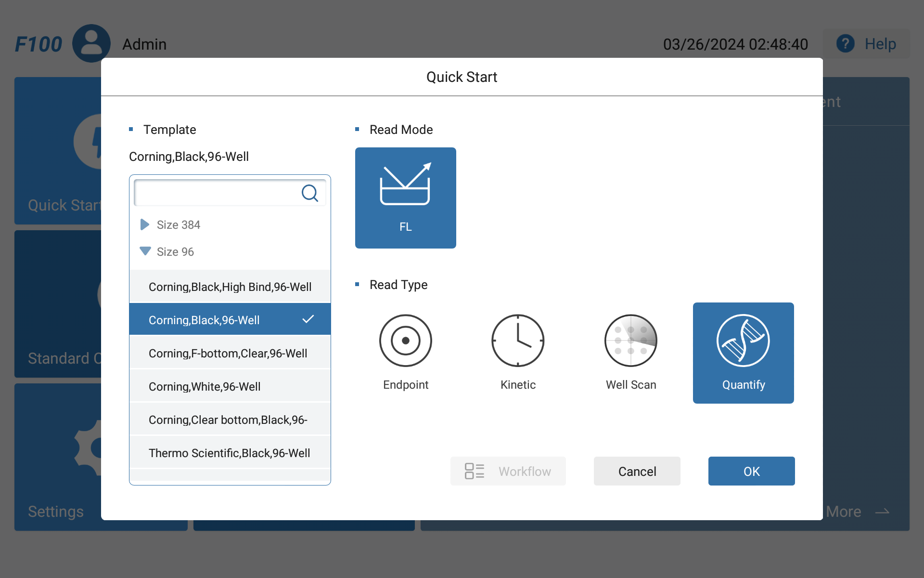
Task: Click the Admin username text
Action: click(144, 44)
